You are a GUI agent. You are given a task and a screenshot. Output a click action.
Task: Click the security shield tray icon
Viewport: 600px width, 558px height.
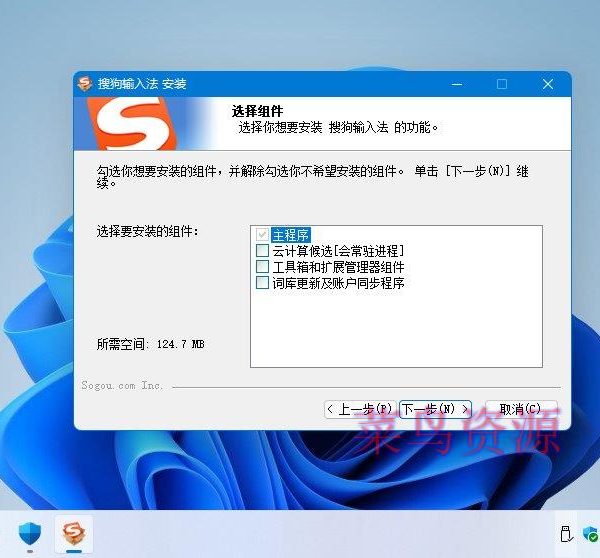[x=590, y=533]
